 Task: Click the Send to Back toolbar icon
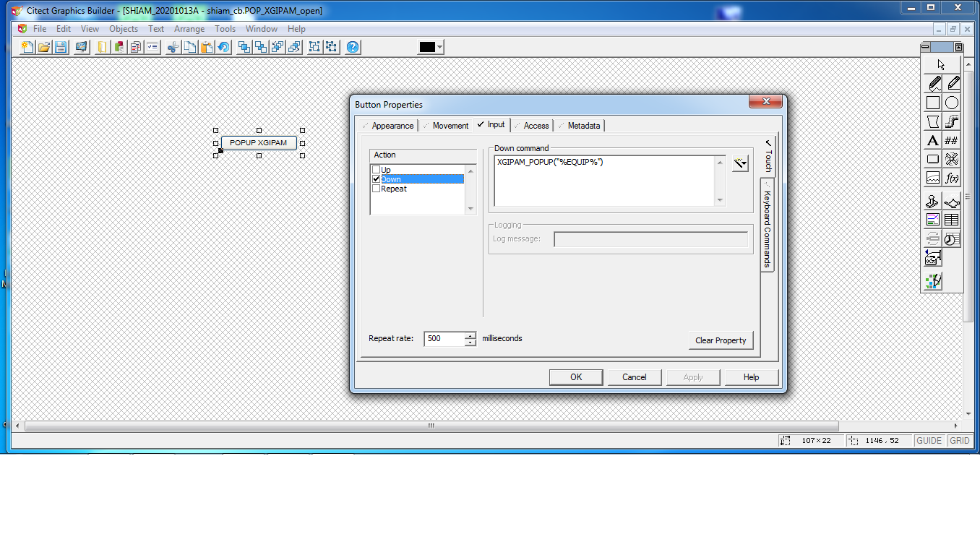pos(261,47)
